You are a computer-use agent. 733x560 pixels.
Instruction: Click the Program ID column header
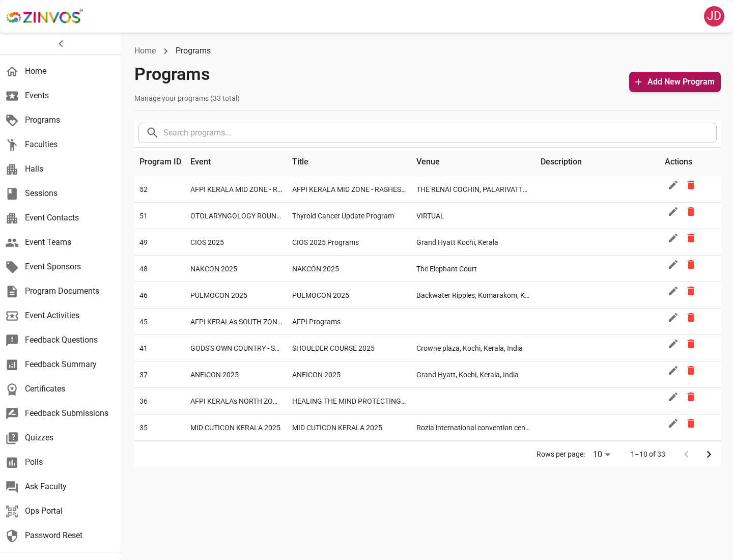click(x=160, y=162)
